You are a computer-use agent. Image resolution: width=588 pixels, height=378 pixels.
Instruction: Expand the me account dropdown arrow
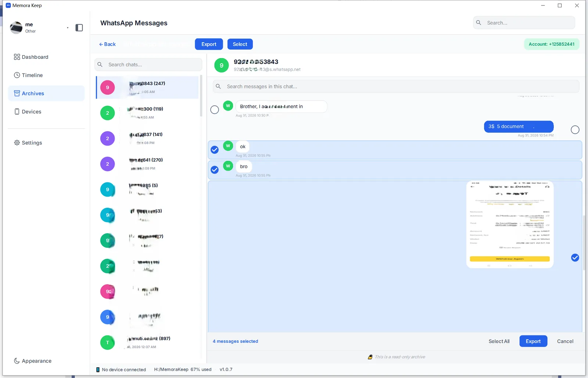point(68,28)
